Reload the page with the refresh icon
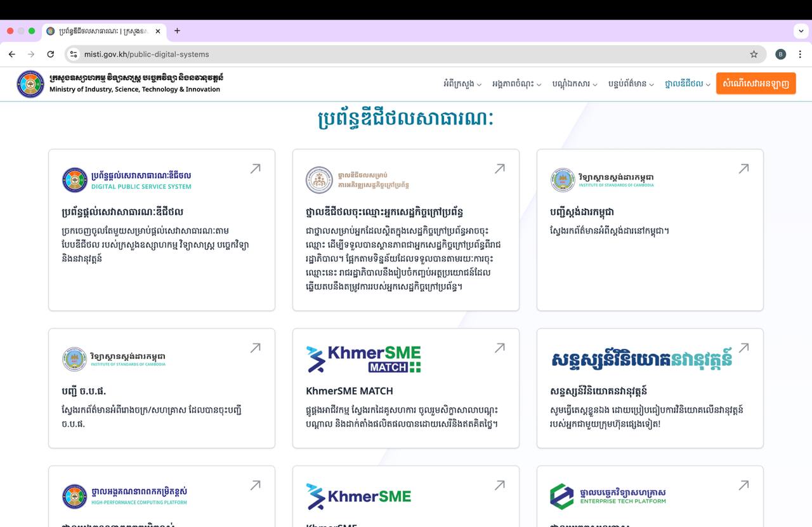This screenshot has width=812, height=527. 51,55
